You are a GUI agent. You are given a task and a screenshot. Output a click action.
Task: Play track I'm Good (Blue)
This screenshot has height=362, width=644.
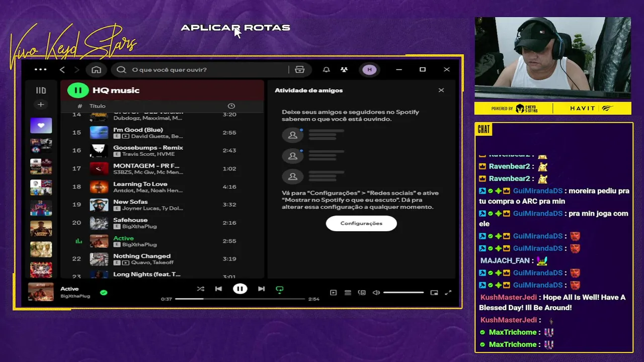pos(161,133)
